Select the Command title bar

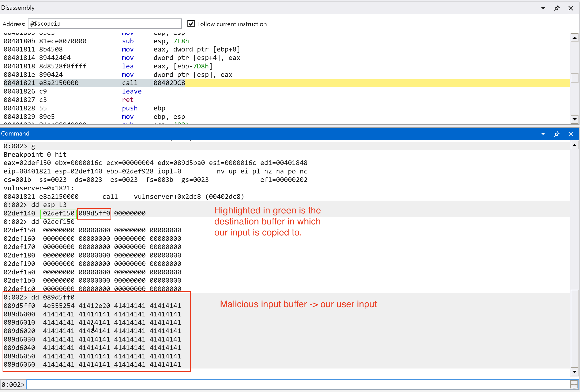point(15,133)
